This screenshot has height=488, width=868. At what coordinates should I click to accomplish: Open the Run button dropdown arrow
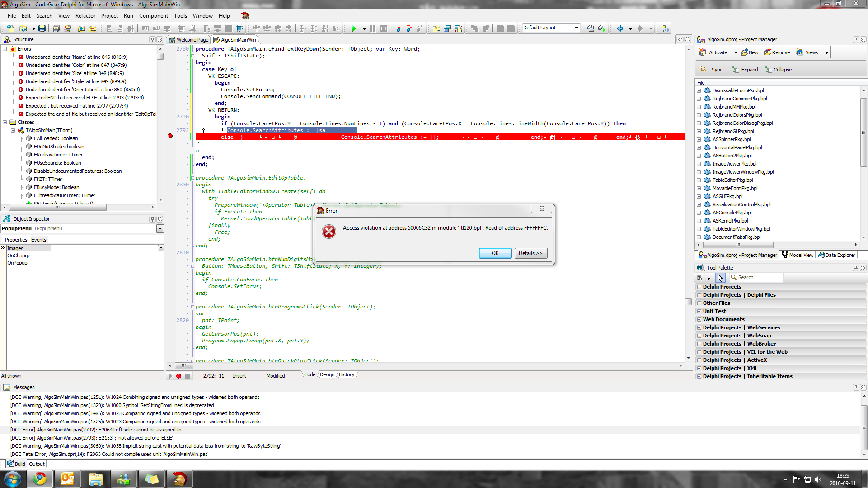[x=364, y=28]
